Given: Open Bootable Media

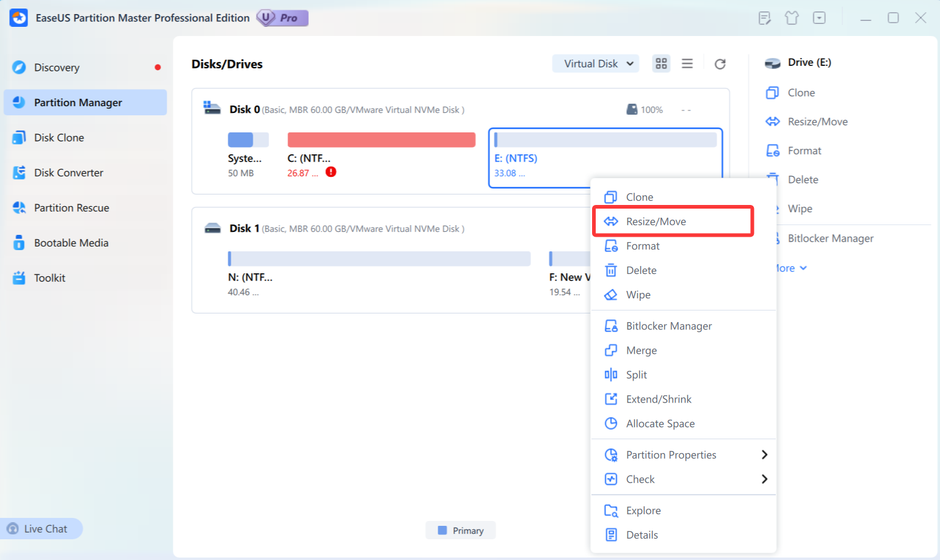Looking at the screenshot, I should [85, 243].
